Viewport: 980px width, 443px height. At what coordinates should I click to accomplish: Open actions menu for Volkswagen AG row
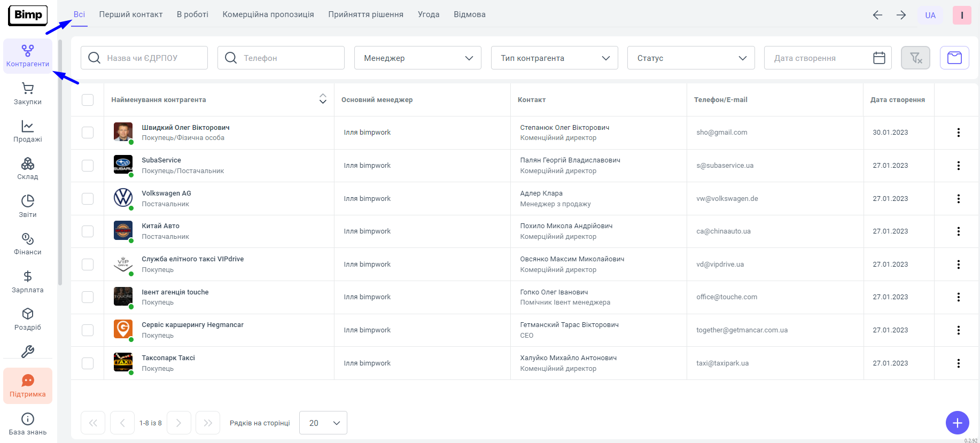click(x=958, y=199)
